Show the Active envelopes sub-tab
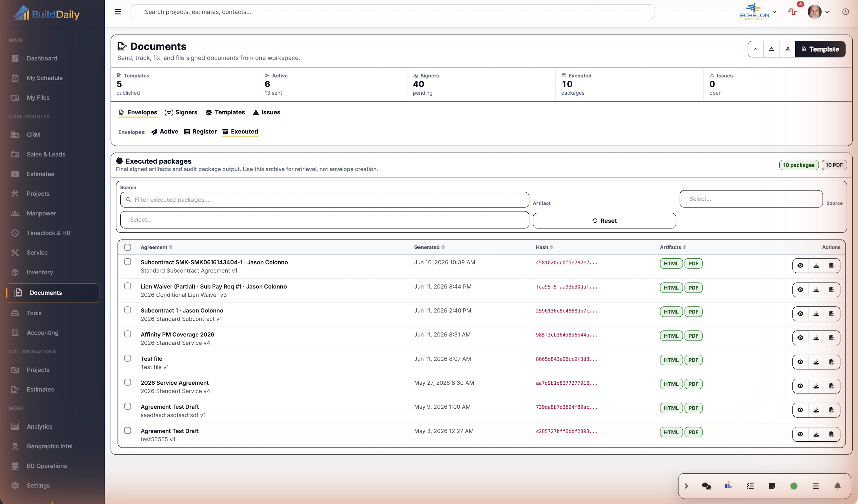Image resolution: width=858 pixels, height=504 pixels. pos(165,132)
